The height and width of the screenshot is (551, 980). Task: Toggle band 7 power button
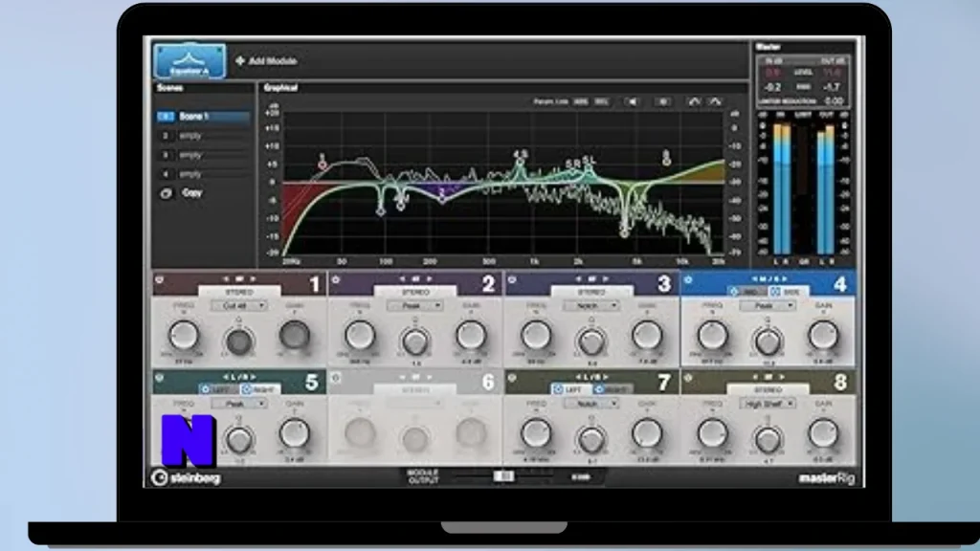point(512,378)
